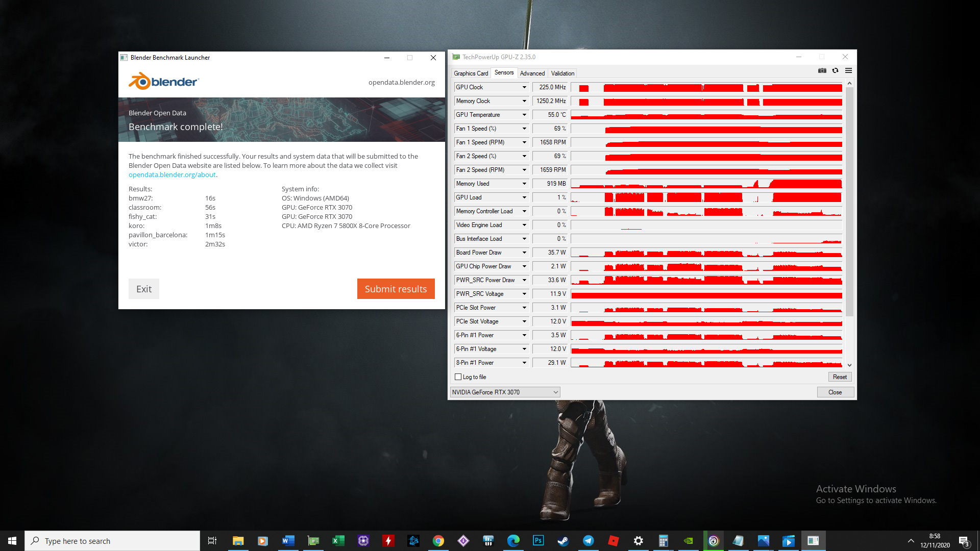Expand the 8-Pin #1 Power dropdown
The image size is (980, 551).
pyautogui.click(x=524, y=363)
